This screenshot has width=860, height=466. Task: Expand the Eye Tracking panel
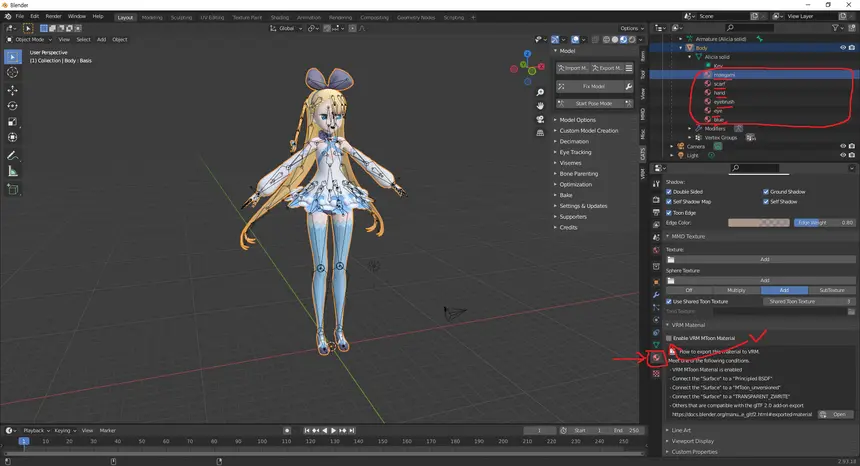[575, 152]
